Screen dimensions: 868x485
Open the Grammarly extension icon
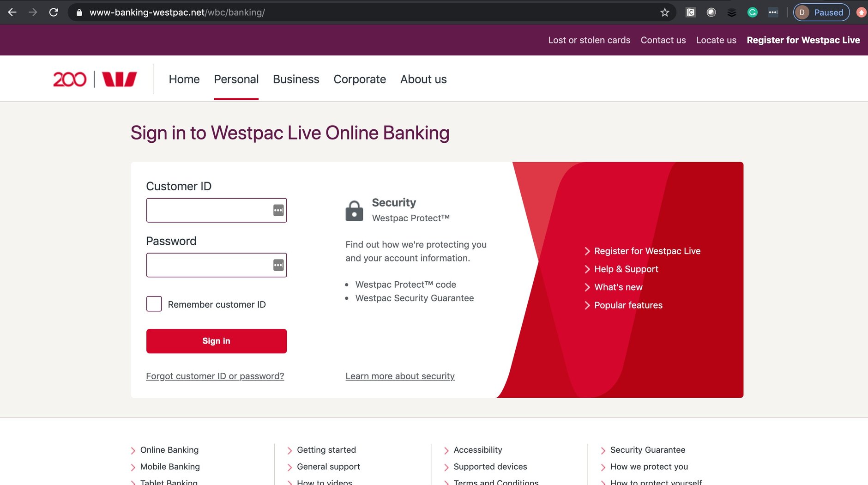coord(752,12)
